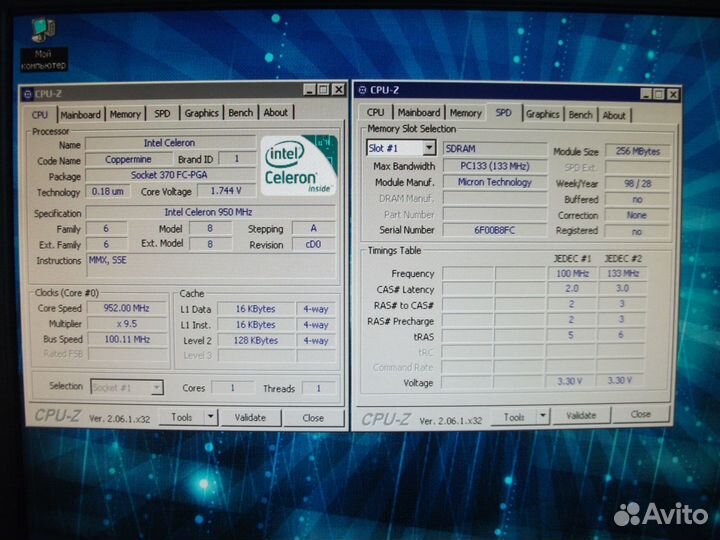The height and width of the screenshot is (540, 720).
Task: Click the 'Coppermine' code name value
Action: (x=128, y=159)
